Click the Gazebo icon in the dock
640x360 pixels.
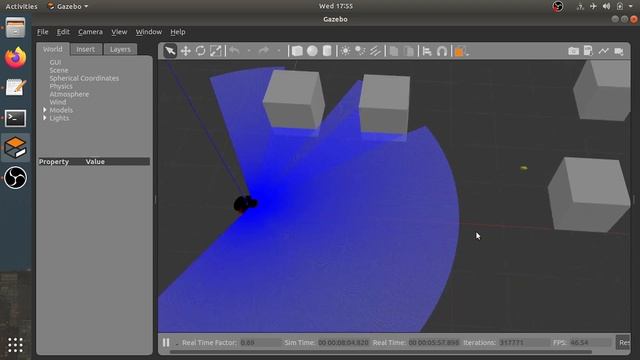(16, 147)
